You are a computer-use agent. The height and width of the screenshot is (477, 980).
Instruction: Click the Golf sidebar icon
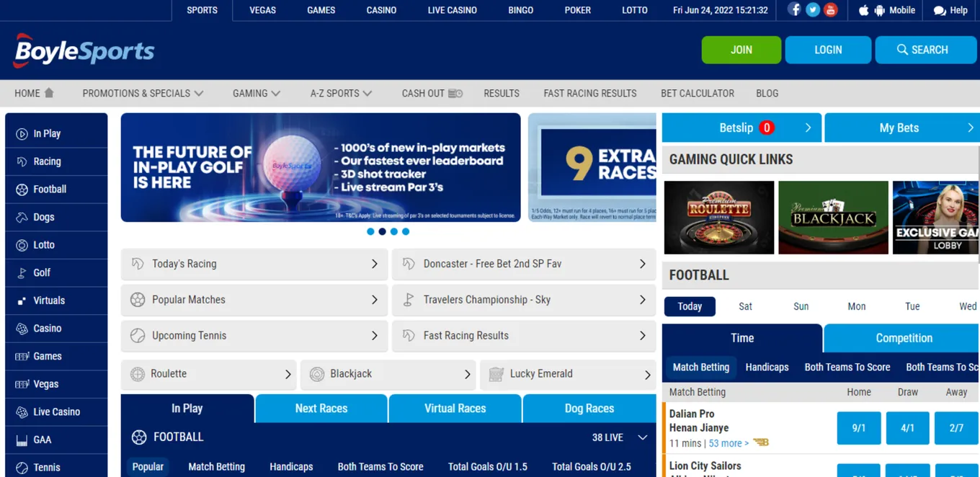click(22, 273)
